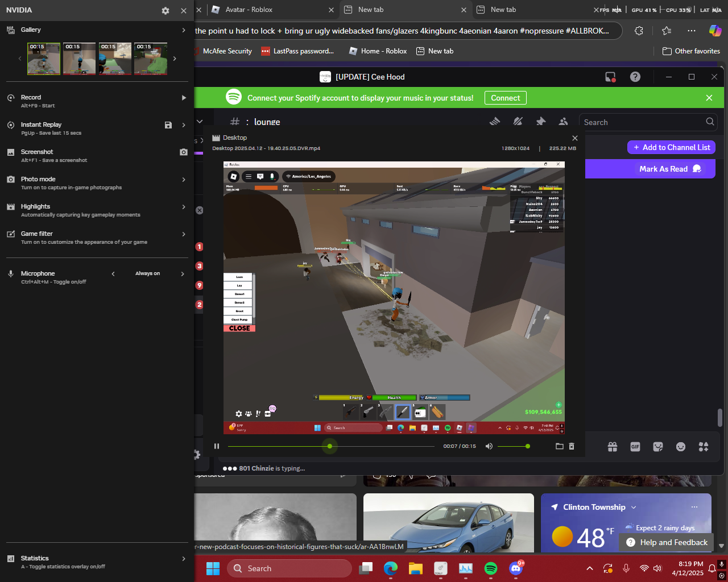Expand Highlights options
The width and height of the screenshot is (728, 582).
(184, 207)
